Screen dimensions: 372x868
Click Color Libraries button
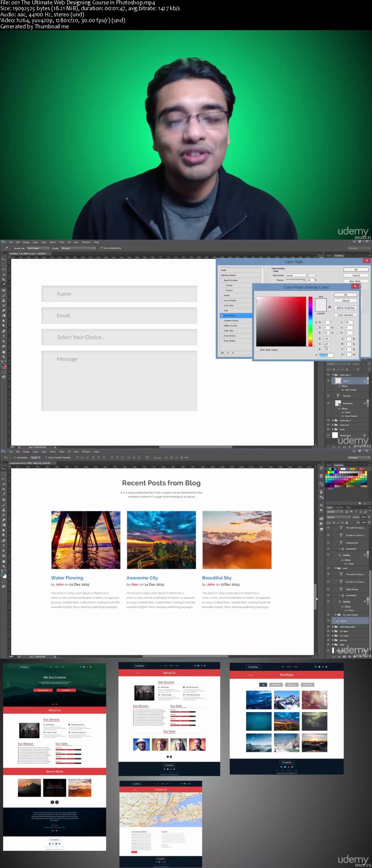click(345, 315)
